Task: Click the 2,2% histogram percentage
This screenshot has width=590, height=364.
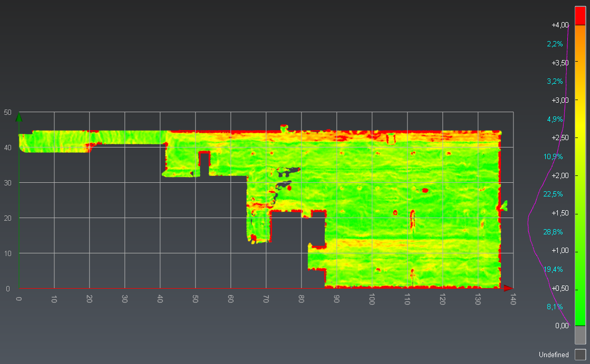Action: pos(555,44)
